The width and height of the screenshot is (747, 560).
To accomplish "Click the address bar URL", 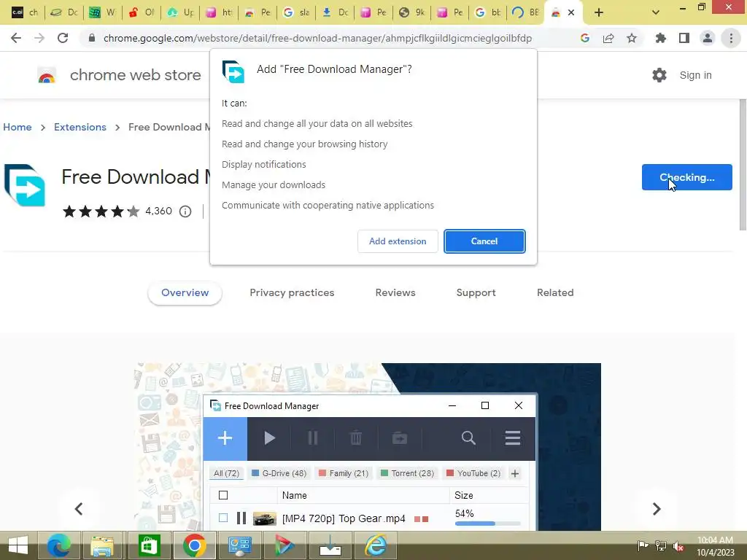I will (x=317, y=38).
